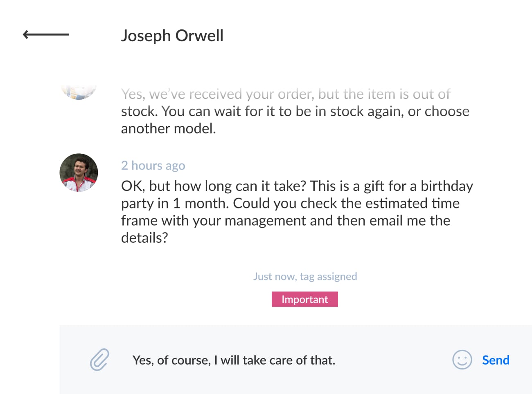
Task: Click the 'stock. You can wait' reply line
Action: (x=295, y=111)
